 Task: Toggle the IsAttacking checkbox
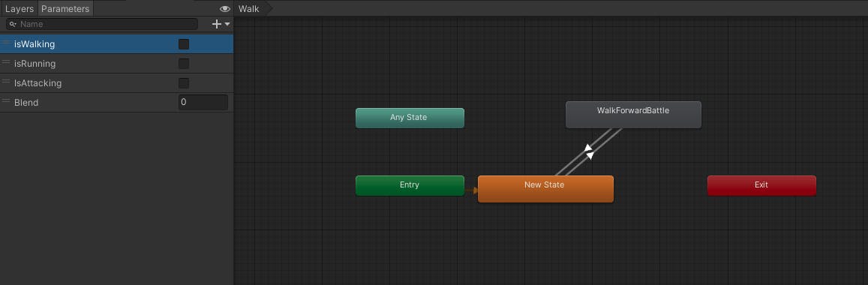click(x=184, y=83)
